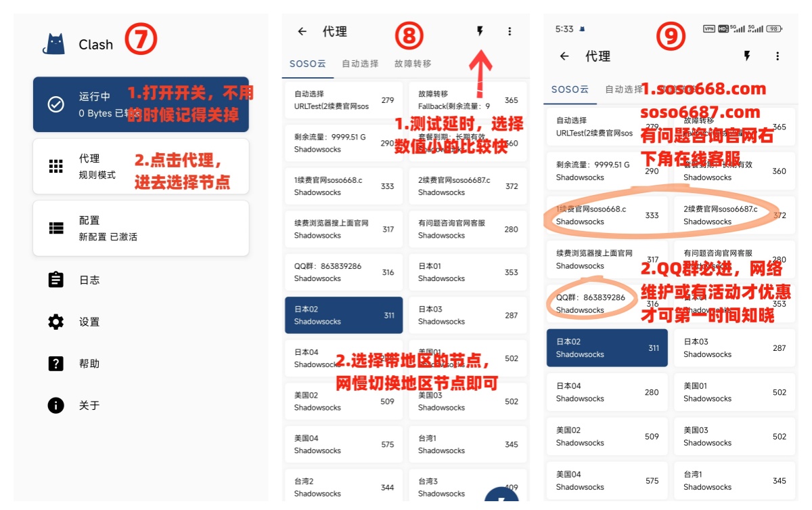
Task: Switch to the 自动选择 tab in screenshot ⑨
Action: coord(624,89)
